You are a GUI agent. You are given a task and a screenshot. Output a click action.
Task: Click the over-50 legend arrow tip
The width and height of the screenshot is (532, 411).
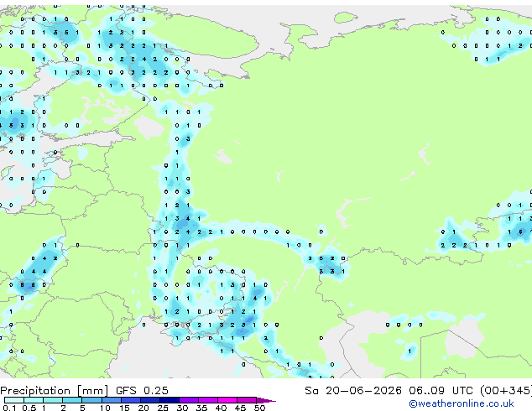click(266, 400)
